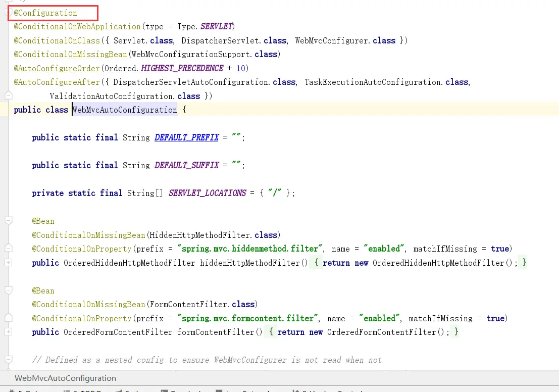Click the @AutoConfigureOrder annotation

point(57,68)
